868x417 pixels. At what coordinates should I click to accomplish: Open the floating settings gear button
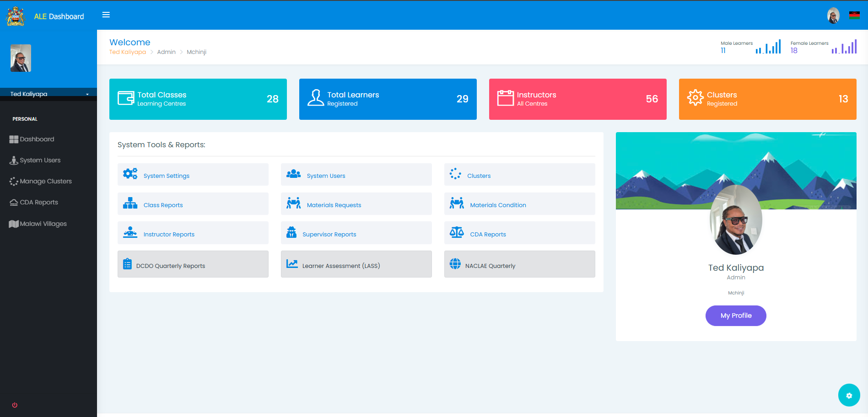(x=849, y=396)
